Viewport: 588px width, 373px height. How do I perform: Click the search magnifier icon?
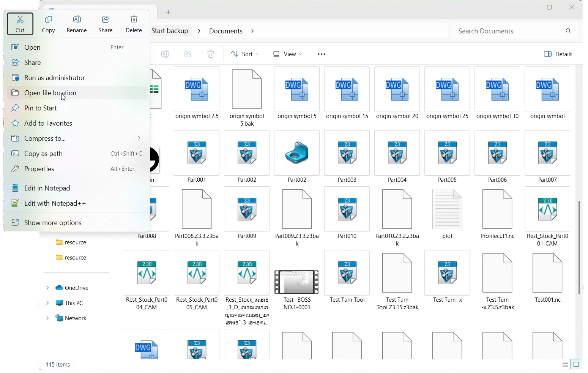[568, 31]
